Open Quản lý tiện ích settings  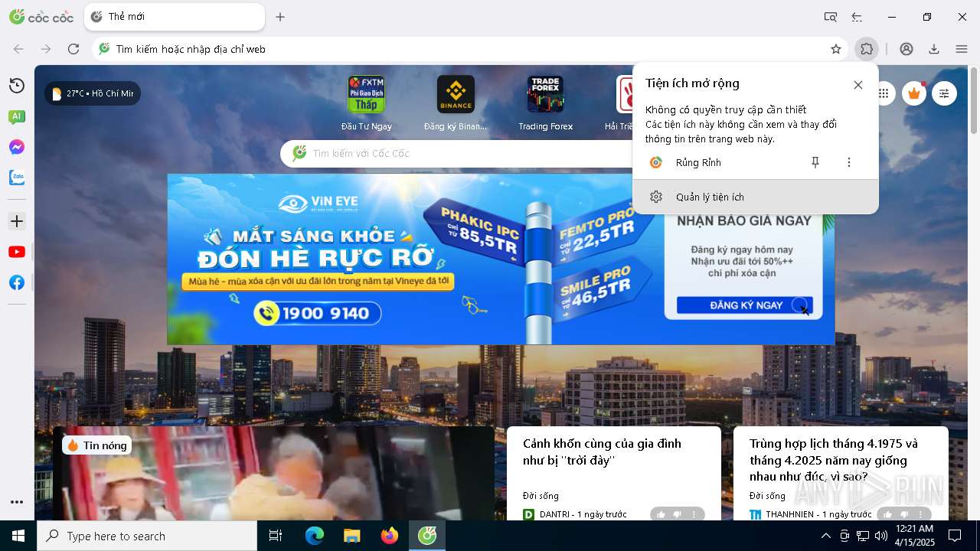(756, 197)
